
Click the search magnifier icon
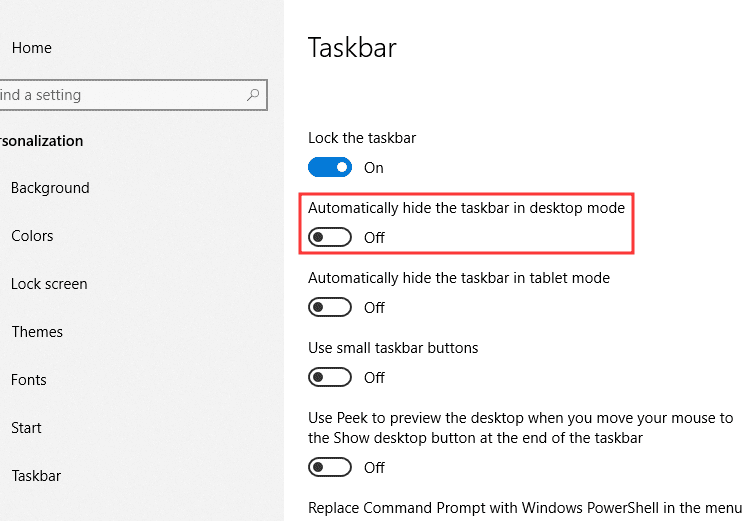[254, 95]
